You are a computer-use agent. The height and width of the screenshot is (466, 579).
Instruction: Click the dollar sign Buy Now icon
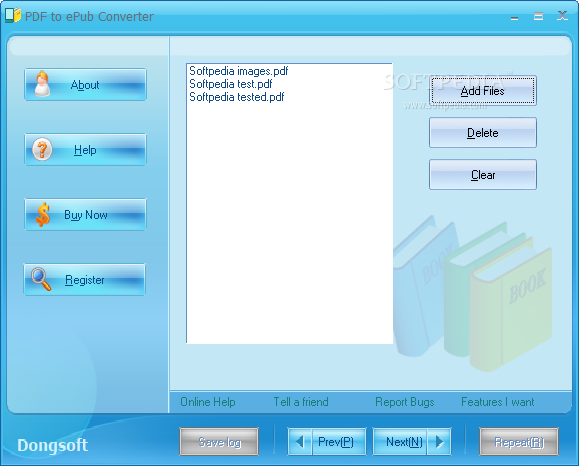click(43, 215)
